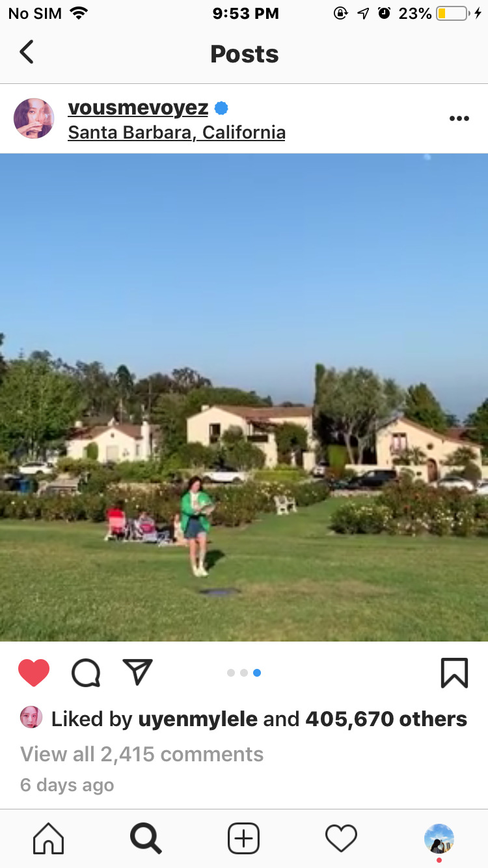Select the first carousel page dot

231,673
